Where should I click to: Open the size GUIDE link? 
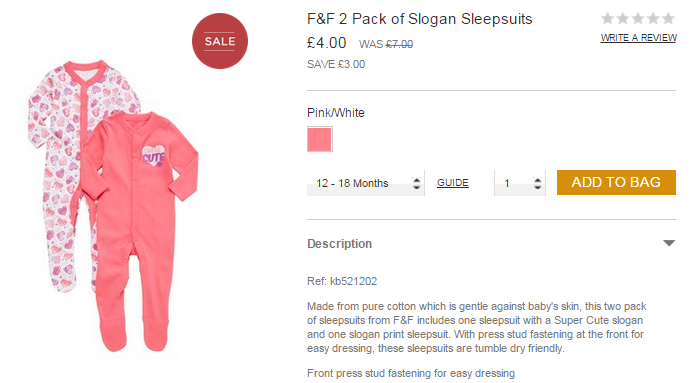point(453,183)
